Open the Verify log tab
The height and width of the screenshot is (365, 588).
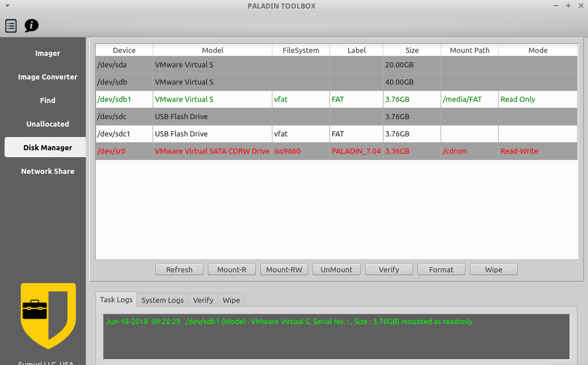(x=203, y=300)
